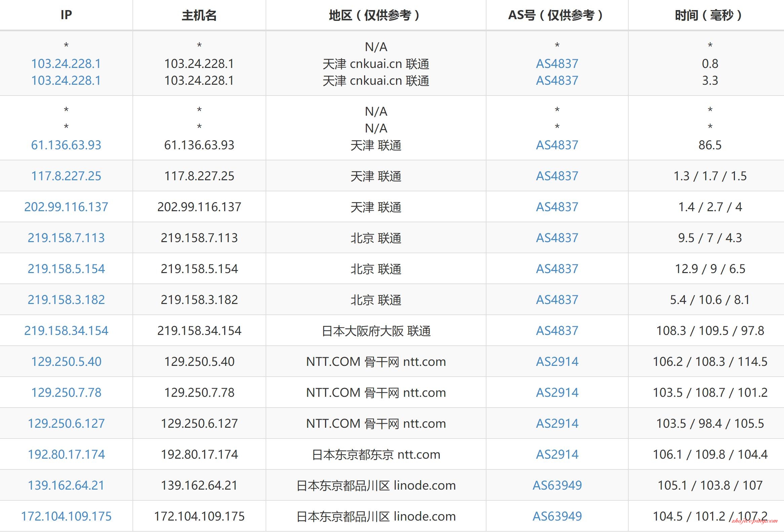This screenshot has height=532, width=784.
Task: Click the IP column header
Action: pyautogui.click(x=66, y=15)
